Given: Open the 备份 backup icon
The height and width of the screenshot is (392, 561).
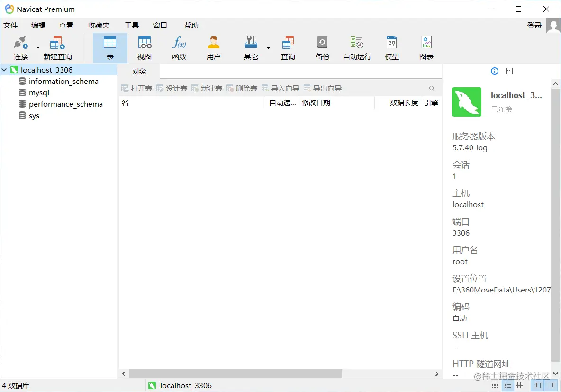Looking at the screenshot, I should (x=322, y=48).
